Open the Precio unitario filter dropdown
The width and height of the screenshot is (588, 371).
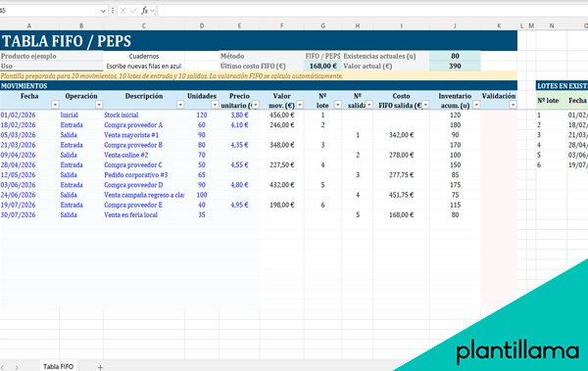pyautogui.click(x=256, y=105)
